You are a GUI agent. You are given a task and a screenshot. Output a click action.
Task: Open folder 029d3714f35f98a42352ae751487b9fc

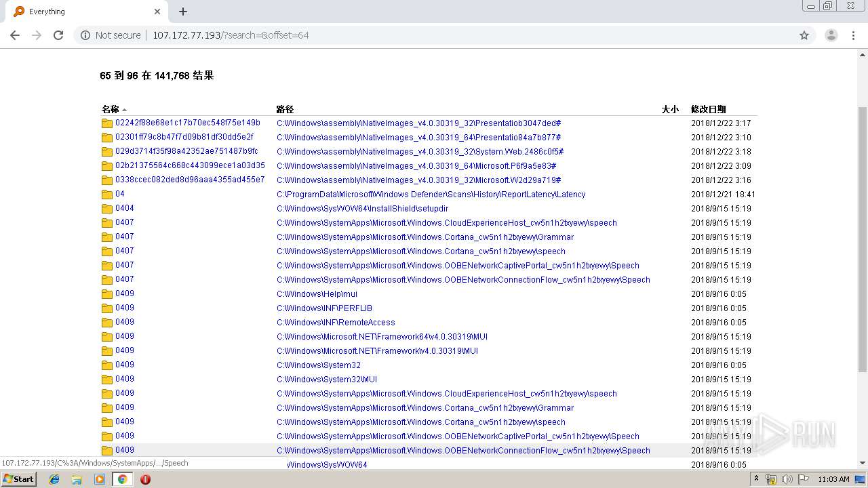coord(186,151)
